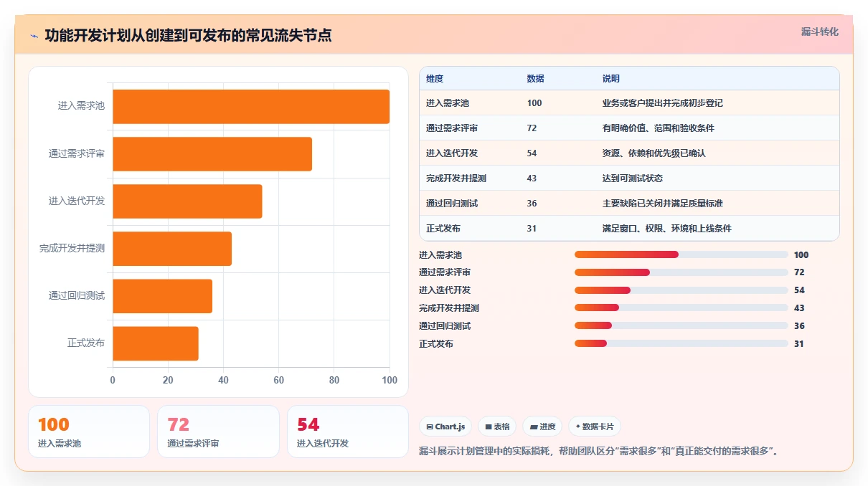Click the progress bar for 通过需求评审

(681, 272)
